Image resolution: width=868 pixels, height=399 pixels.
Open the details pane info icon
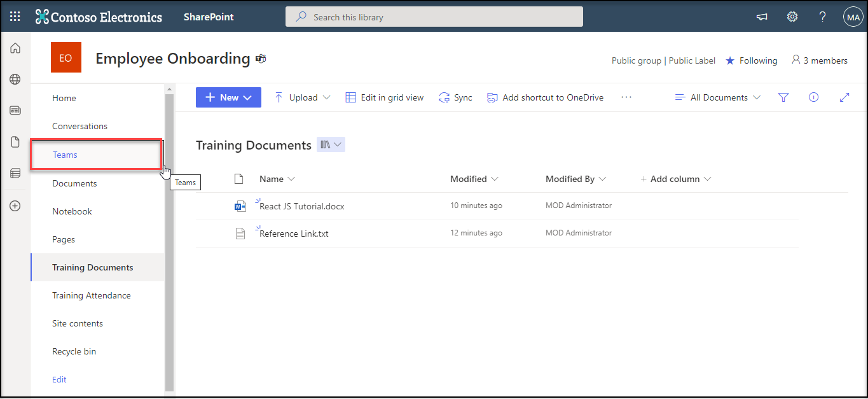tap(813, 97)
